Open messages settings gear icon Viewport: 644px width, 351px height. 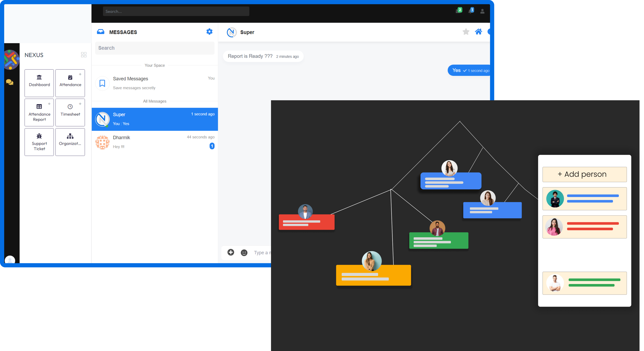tap(209, 32)
